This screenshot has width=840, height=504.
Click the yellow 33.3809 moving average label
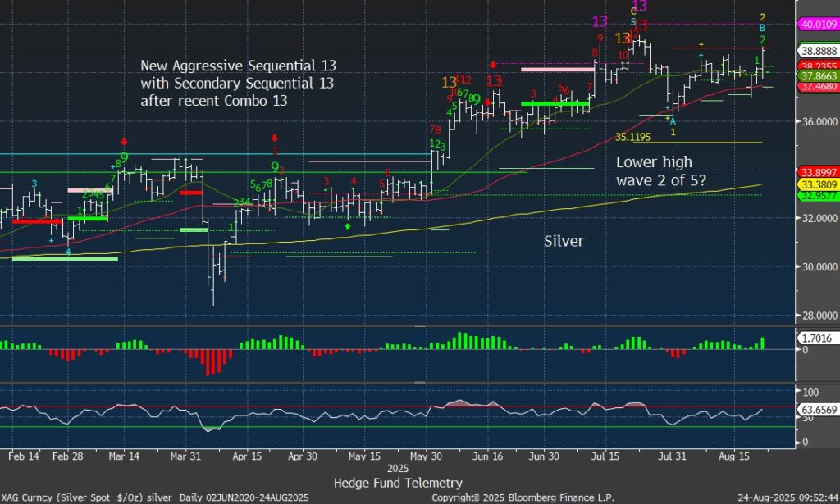pyautogui.click(x=817, y=185)
